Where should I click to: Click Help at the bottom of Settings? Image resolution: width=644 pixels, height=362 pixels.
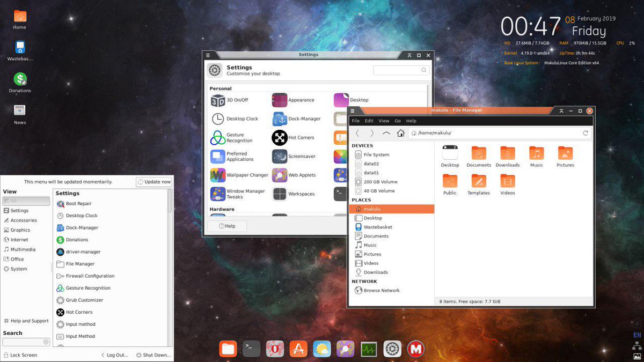227,226
